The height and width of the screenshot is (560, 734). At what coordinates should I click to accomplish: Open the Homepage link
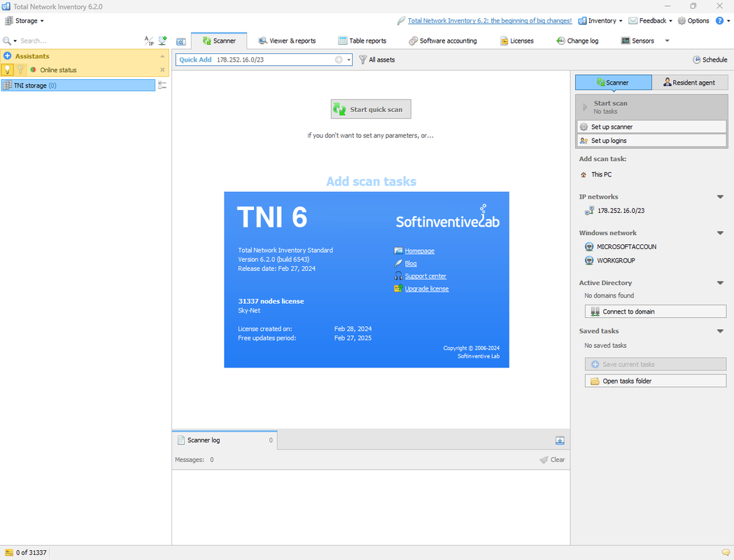[x=419, y=251]
